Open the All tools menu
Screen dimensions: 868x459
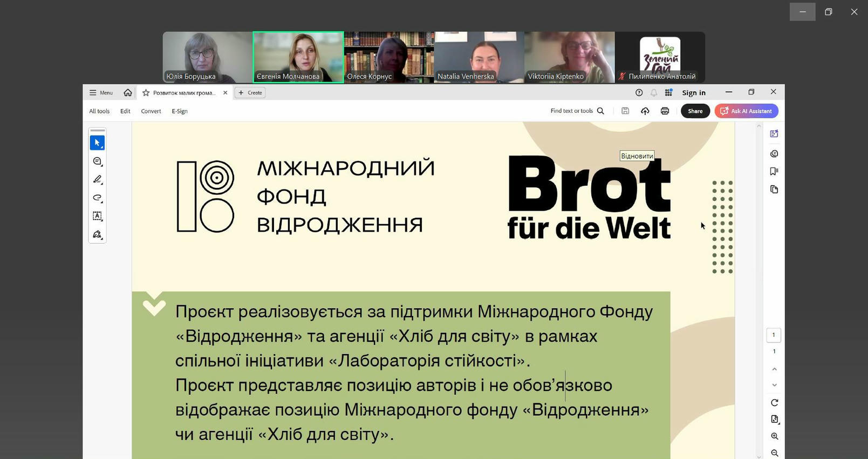(99, 111)
